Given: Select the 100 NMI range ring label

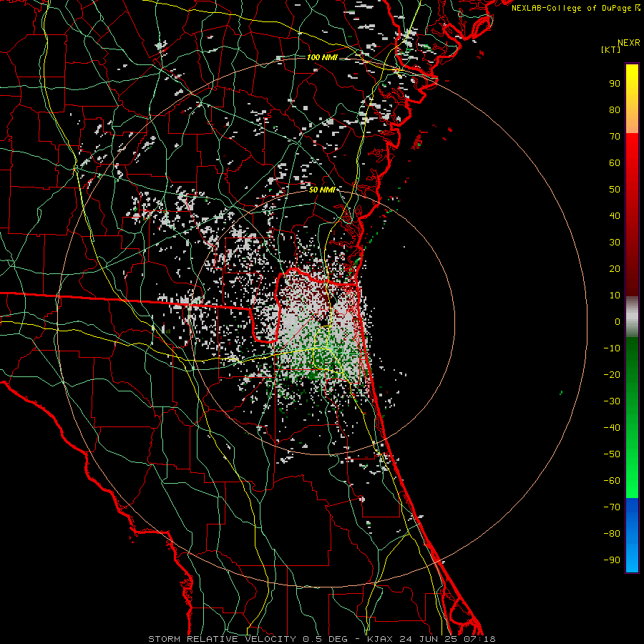Looking at the screenshot, I should tap(322, 57).
